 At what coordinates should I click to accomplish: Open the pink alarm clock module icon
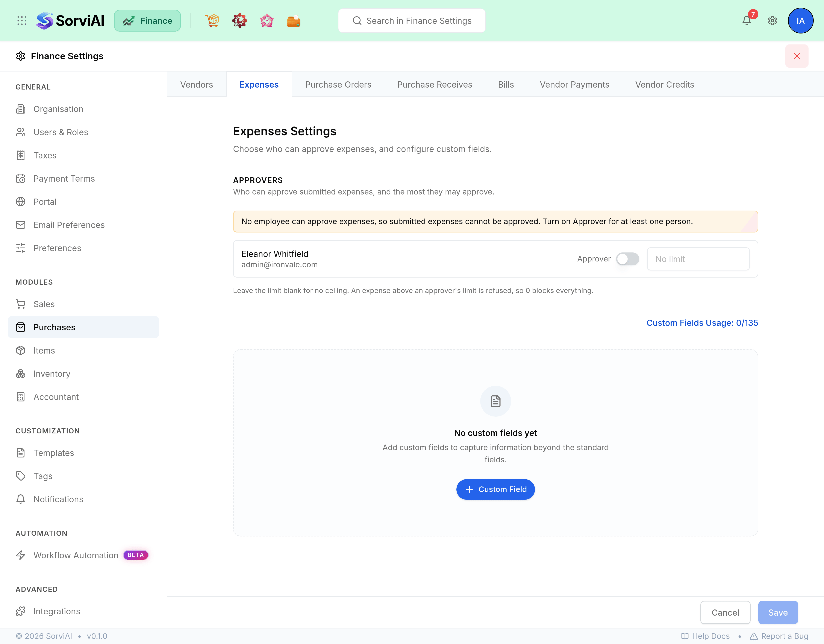[x=267, y=21]
